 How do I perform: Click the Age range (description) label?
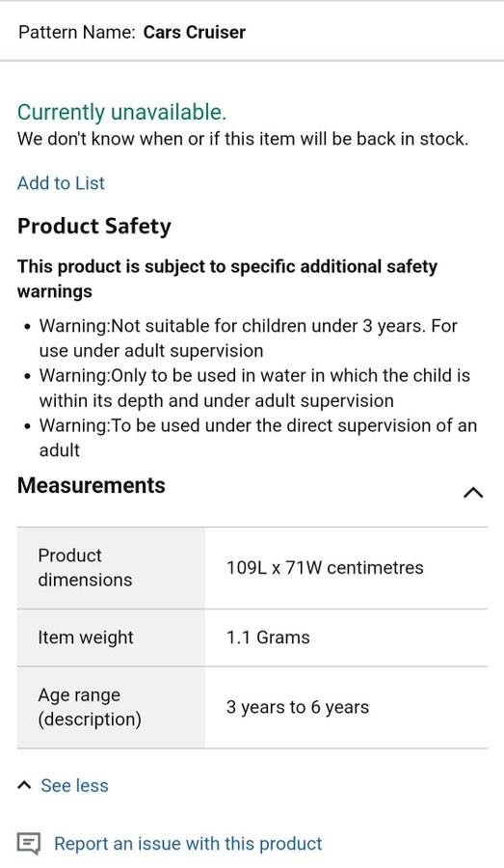(90, 707)
